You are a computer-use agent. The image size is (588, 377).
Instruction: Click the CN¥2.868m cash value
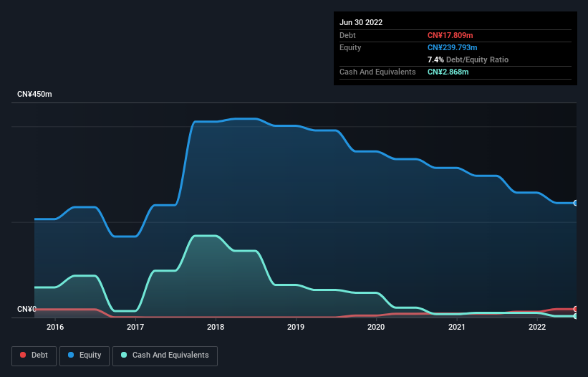(x=448, y=72)
